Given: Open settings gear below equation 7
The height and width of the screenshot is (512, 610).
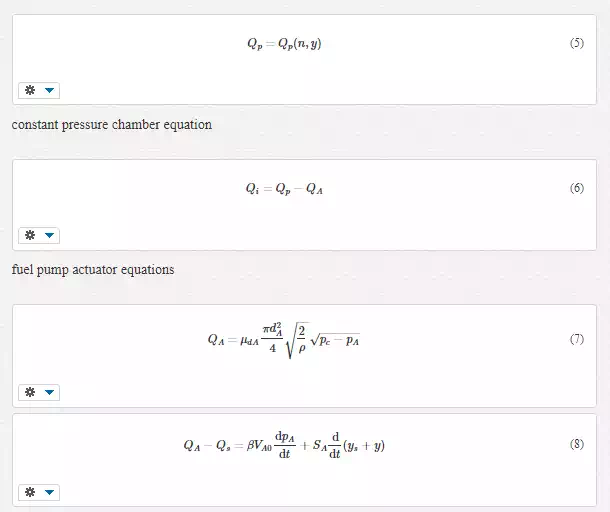Looking at the screenshot, I should [30, 392].
